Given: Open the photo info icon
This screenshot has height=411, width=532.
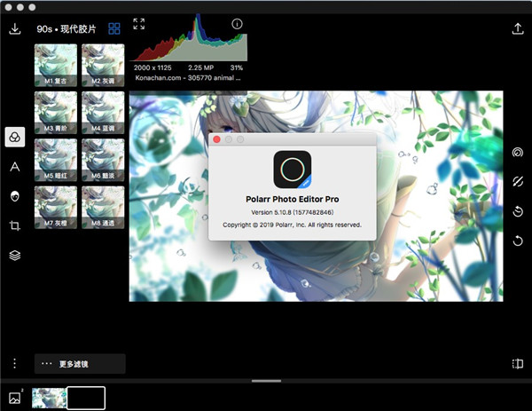Looking at the screenshot, I should pyautogui.click(x=237, y=24).
